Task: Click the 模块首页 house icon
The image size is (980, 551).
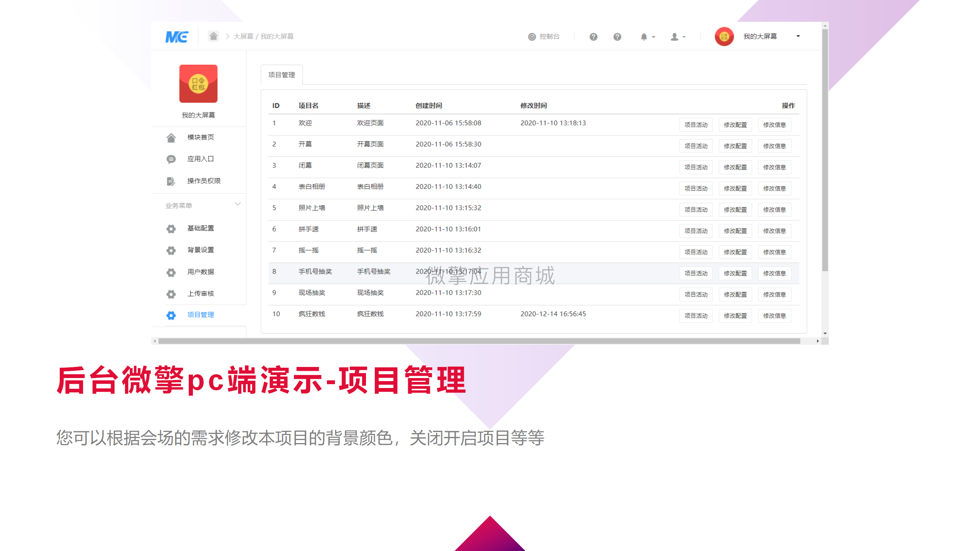Action: (171, 138)
